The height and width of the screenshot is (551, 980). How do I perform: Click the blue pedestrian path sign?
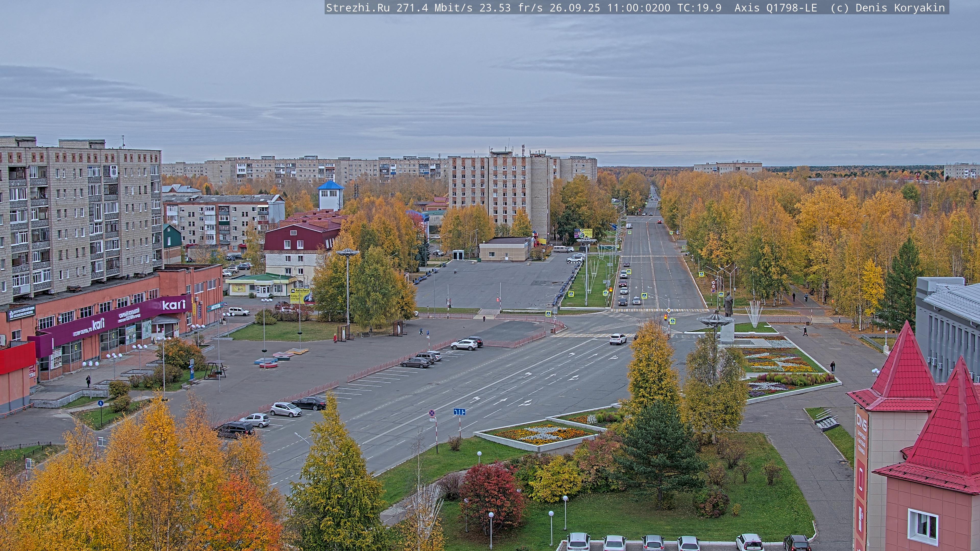tap(101, 403)
